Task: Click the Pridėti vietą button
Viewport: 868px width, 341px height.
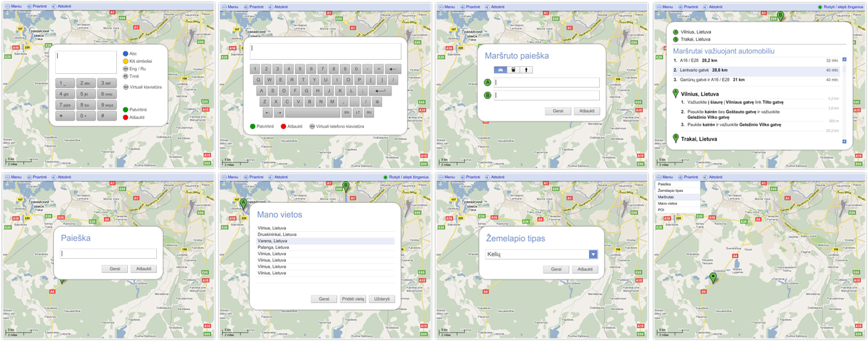Action: pos(353,299)
